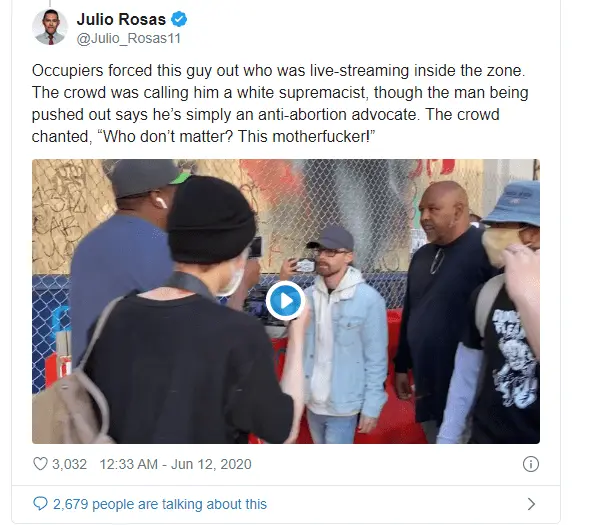Click the tweet text paragraph

pos(280,103)
